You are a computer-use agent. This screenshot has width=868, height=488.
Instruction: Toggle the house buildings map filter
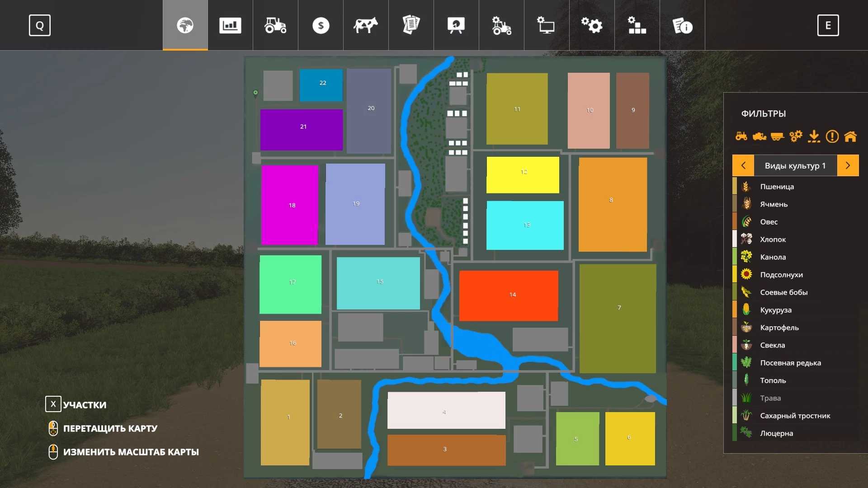[850, 136]
